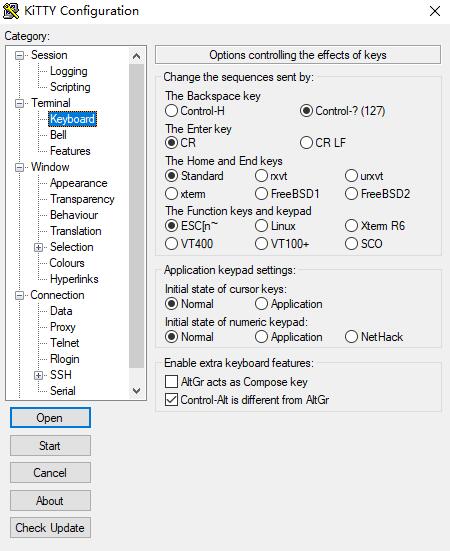Image resolution: width=450 pixels, height=551 pixels.
Task: Click the category tree scroll up arrow
Action: pyautogui.click(x=137, y=56)
